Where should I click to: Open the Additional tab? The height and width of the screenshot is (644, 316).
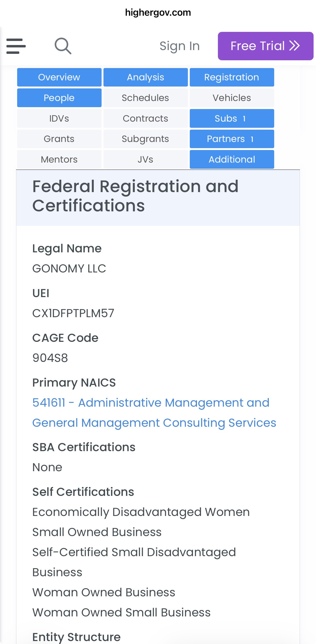tap(232, 159)
